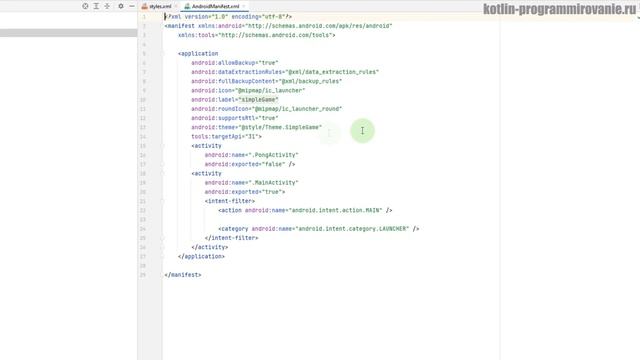Click the Select Opened File target icon

85,6
